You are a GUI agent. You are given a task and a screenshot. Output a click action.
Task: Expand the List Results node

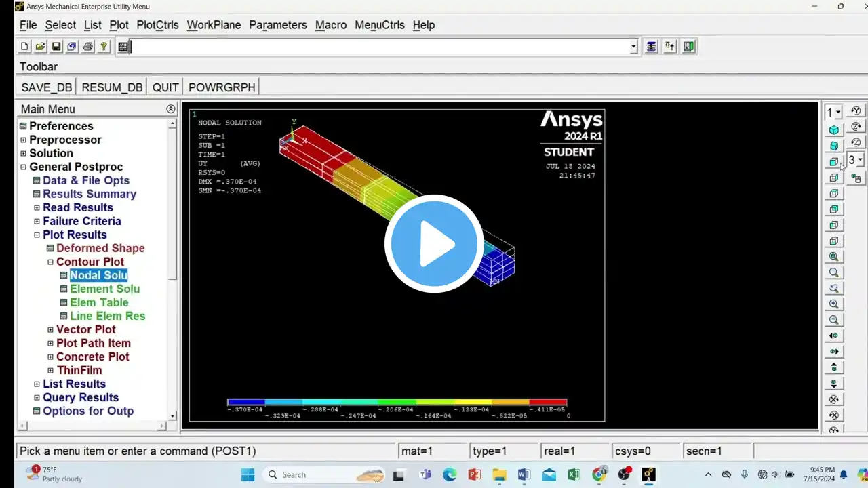click(37, 384)
